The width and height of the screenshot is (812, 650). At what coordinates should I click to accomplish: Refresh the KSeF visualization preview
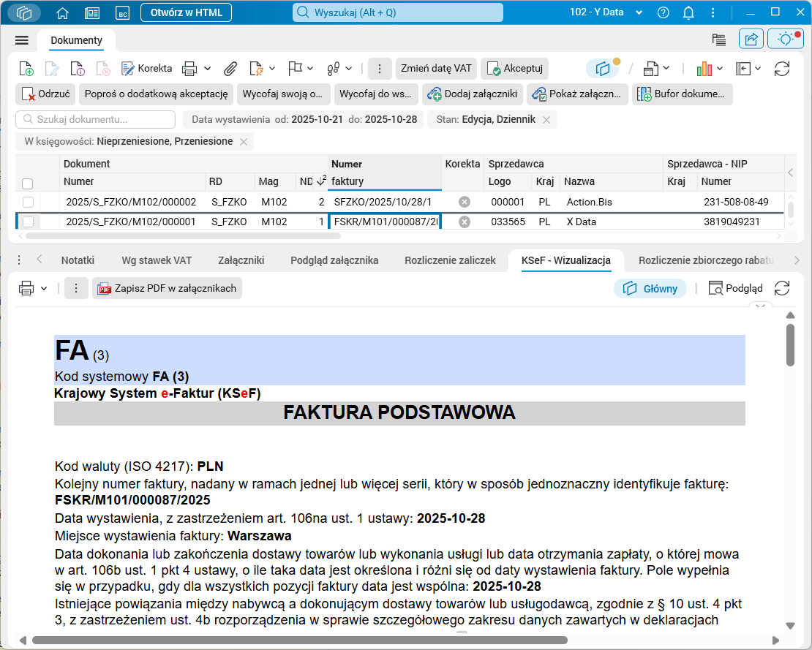click(782, 288)
